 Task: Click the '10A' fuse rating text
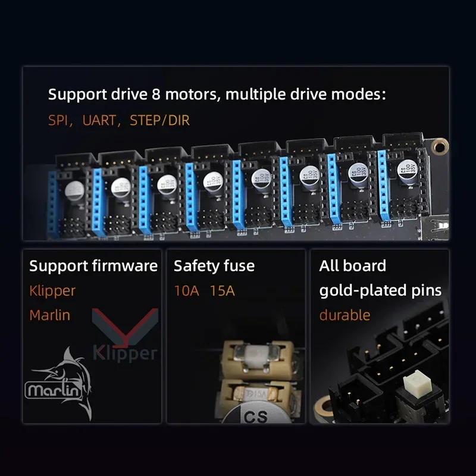click(187, 291)
